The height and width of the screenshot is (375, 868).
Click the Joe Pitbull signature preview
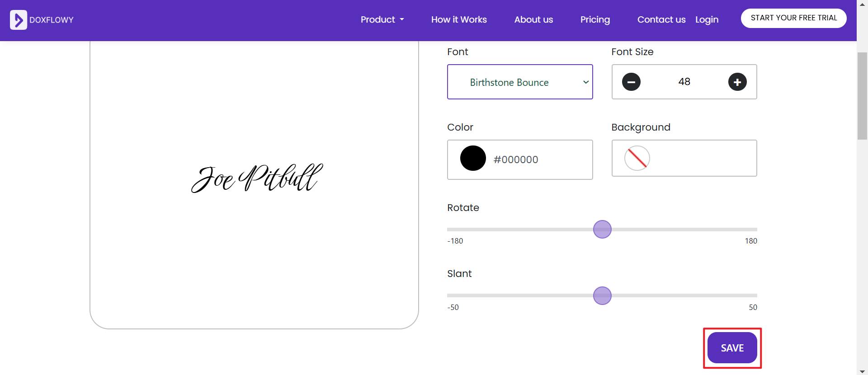click(x=257, y=178)
